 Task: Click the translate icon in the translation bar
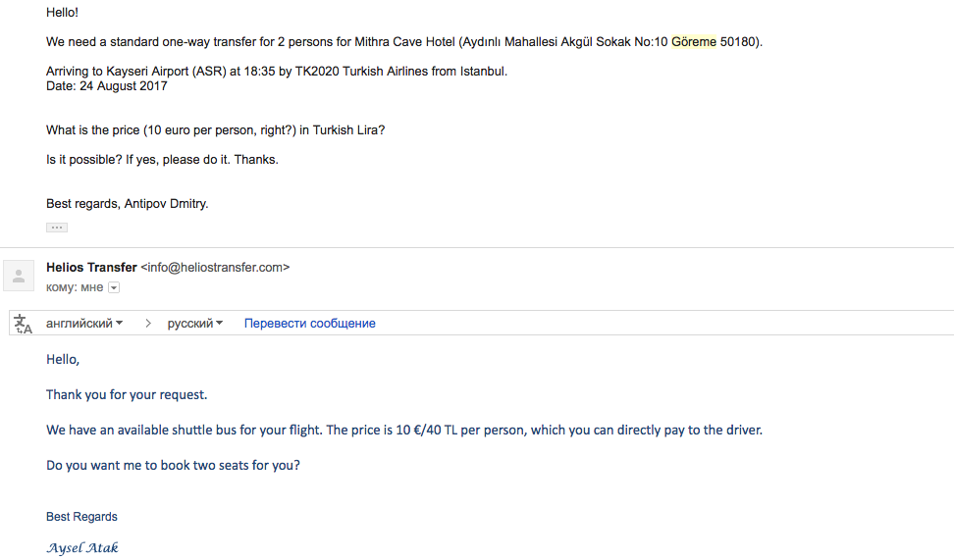click(24, 324)
